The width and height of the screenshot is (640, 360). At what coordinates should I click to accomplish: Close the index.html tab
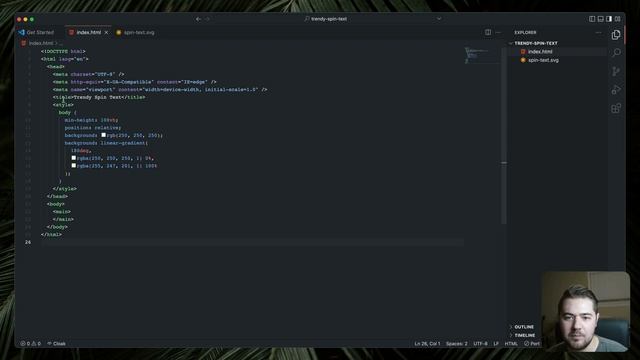[x=107, y=32]
